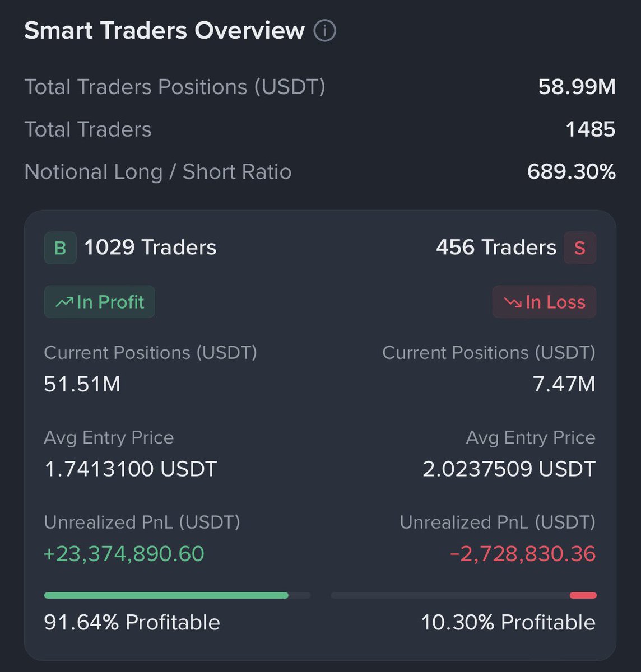The image size is (641, 672).
Task: Select the +23,374,890.60 unrealized PnL
Action: (x=124, y=554)
